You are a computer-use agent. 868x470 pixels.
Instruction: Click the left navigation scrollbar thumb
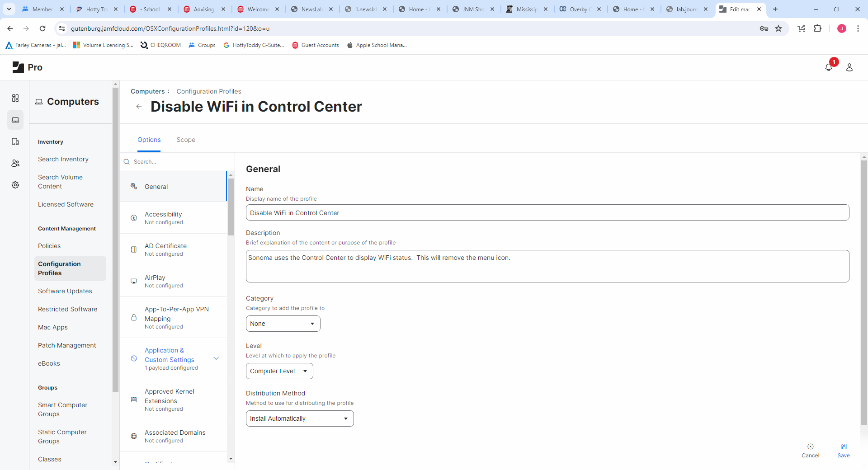click(x=115, y=240)
